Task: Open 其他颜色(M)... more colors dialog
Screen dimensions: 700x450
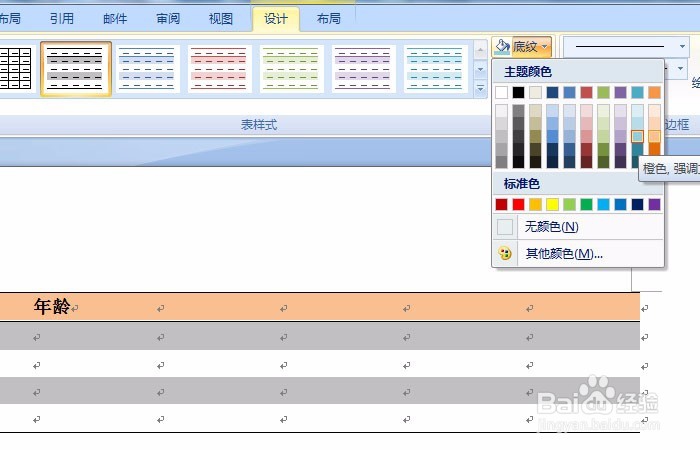Action: click(x=578, y=254)
